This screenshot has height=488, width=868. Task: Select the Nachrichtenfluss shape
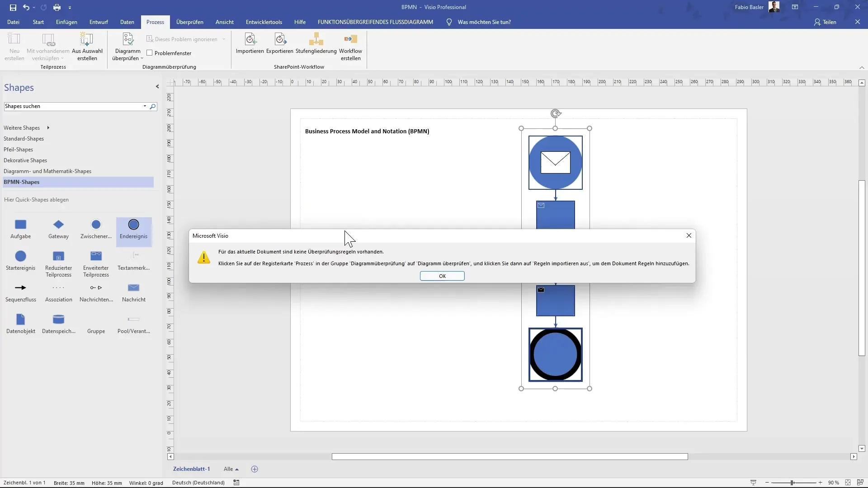tap(96, 292)
